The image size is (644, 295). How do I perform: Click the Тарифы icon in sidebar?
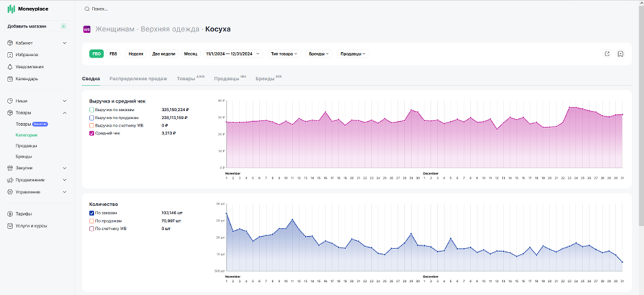pyautogui.click(x=10, y=214)
